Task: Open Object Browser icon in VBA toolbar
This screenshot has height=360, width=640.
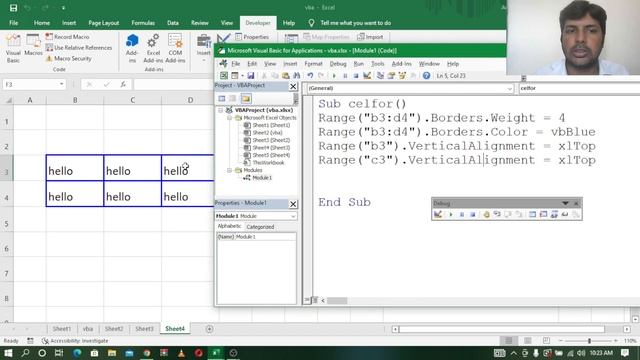Action: click(x=402, y=76)
